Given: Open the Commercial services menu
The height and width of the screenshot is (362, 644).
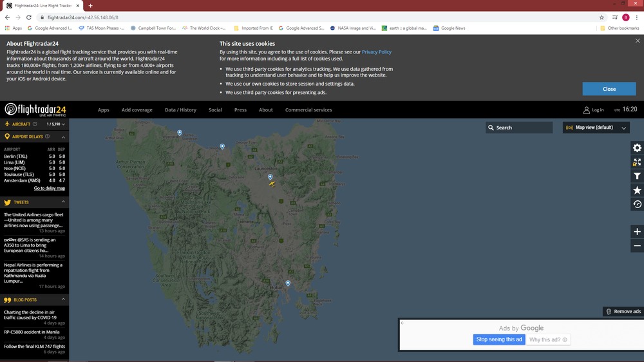Looking at the screenshot, I should [308, 110].
